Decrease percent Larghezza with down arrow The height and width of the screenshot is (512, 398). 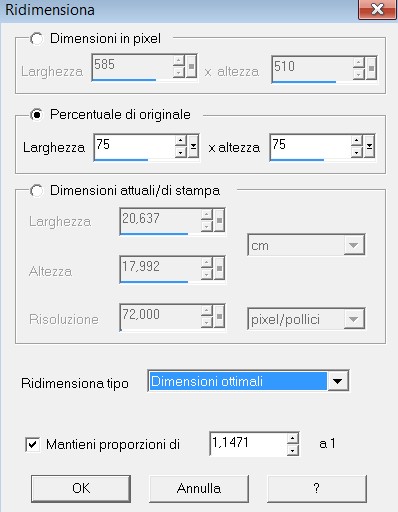(181, 152)
